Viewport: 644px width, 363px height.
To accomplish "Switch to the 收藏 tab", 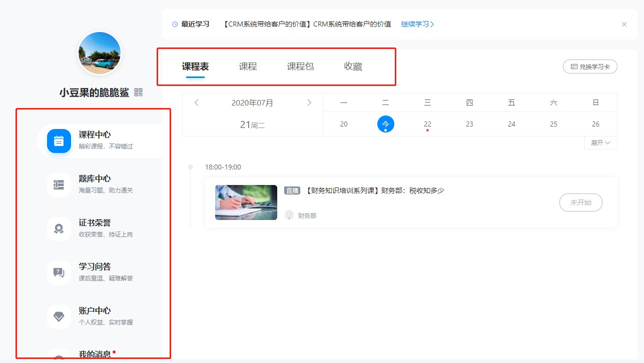I will [x=353, y=66].
